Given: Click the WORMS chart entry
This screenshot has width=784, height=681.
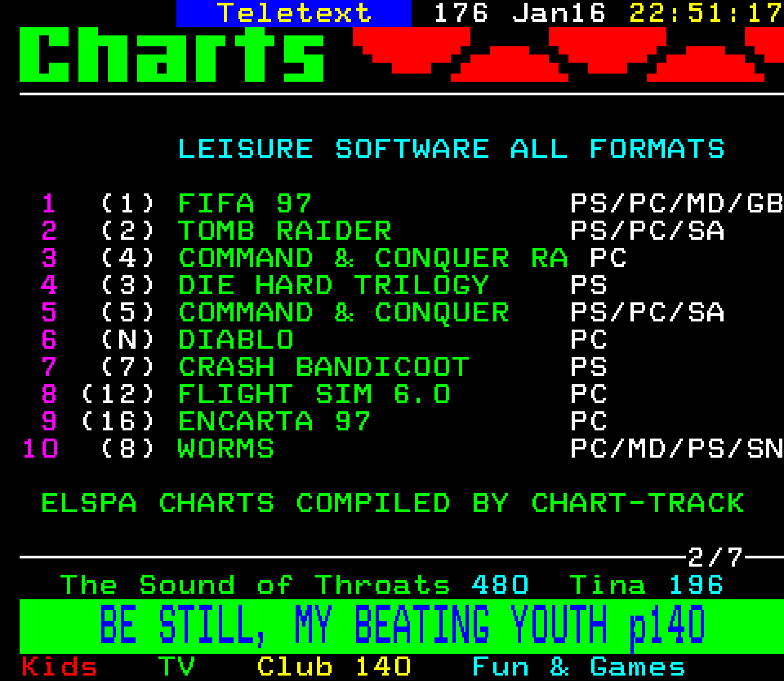Looking at the screenshot, I should pyautogui.click(x=226, y=449).
